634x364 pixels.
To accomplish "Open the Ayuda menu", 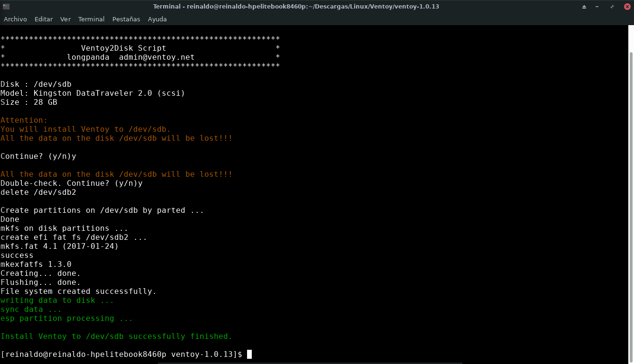I will click(x=157, y=19).
